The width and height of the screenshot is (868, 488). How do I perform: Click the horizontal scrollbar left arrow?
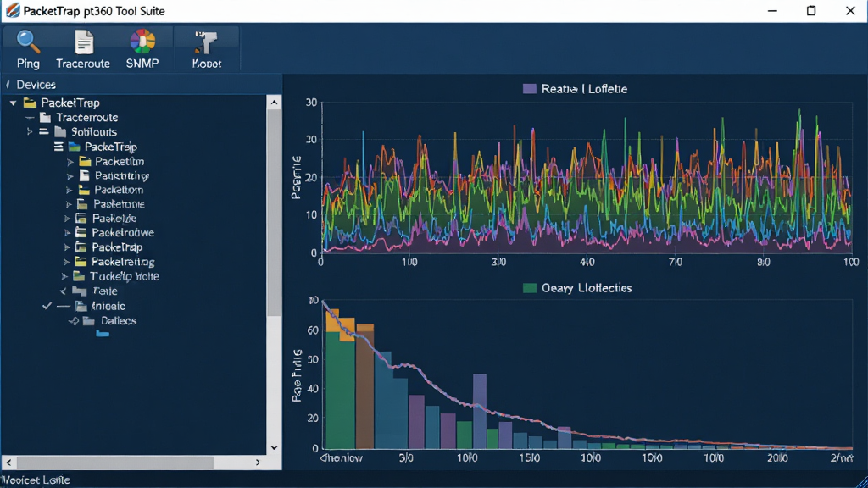tap(8, 462)
